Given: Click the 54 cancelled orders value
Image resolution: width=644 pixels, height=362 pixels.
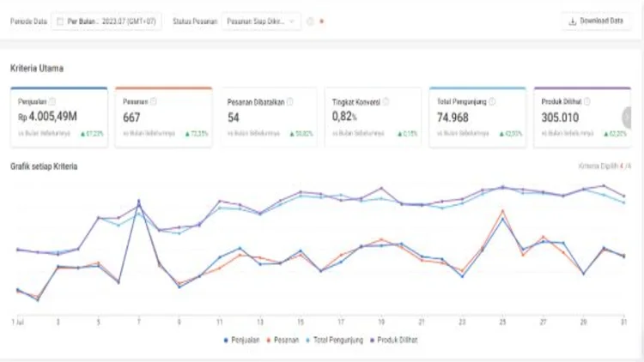Looking at the screenshot, I should [x=234, y=118].
